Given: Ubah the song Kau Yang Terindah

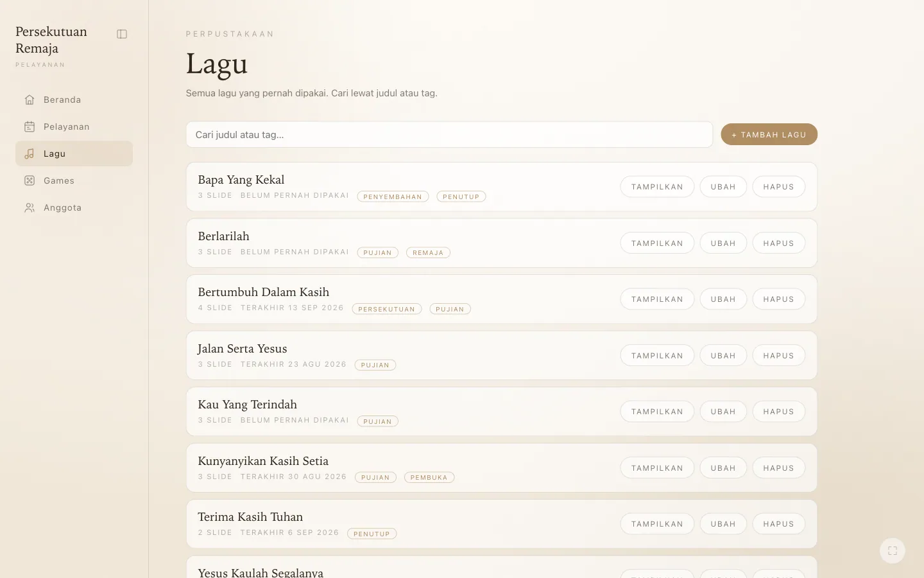Looking at the screenshot, I should click(723, 412).
